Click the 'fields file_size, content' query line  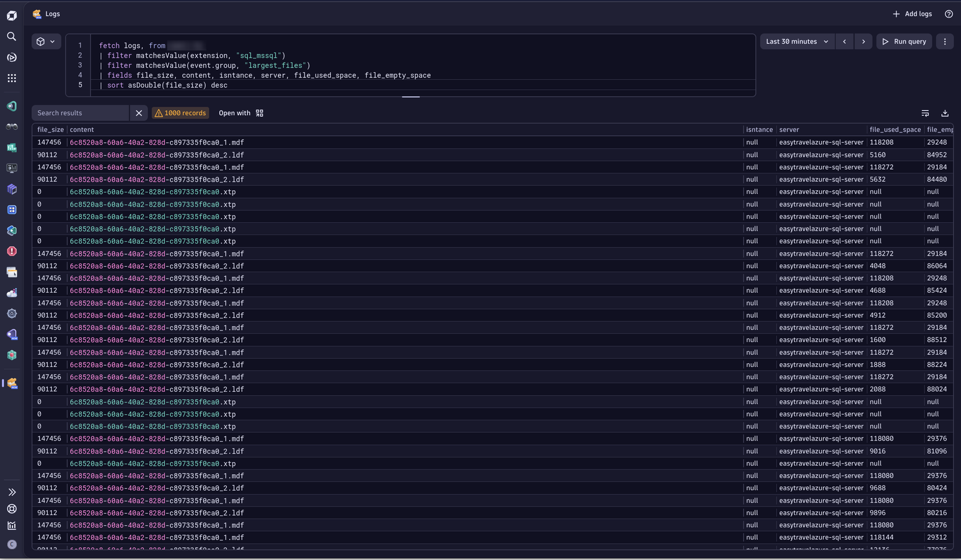265,75
